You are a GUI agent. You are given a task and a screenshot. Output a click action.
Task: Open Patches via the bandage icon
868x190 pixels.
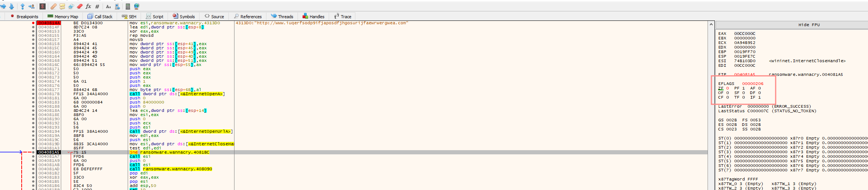[54, 6]
